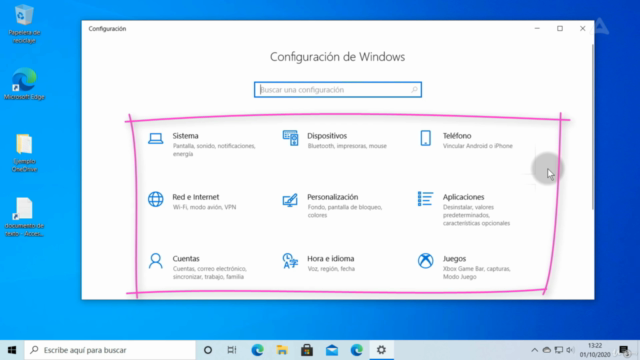640x360 pixels.
Task: Click text 'Pantalla, sonido, notificaciones, energía'
Action: pos(214,150)
